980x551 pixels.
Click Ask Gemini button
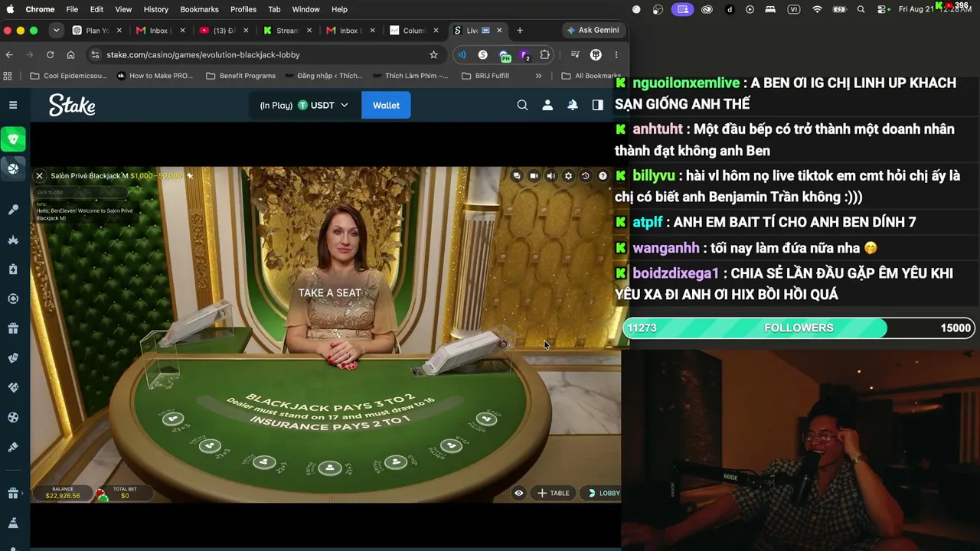tap(593, 31)
